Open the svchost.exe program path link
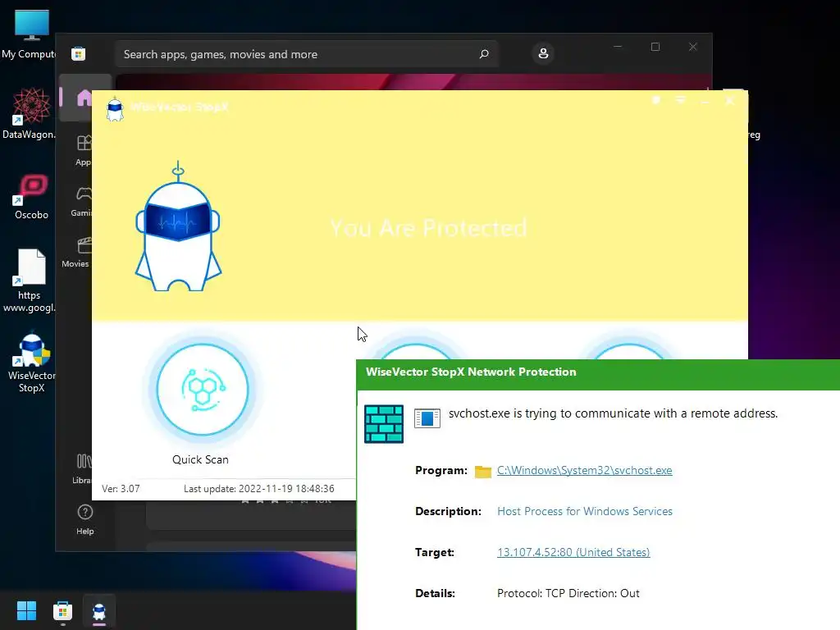The width and height of the screenshot is (840, 630). pos(584,470)
